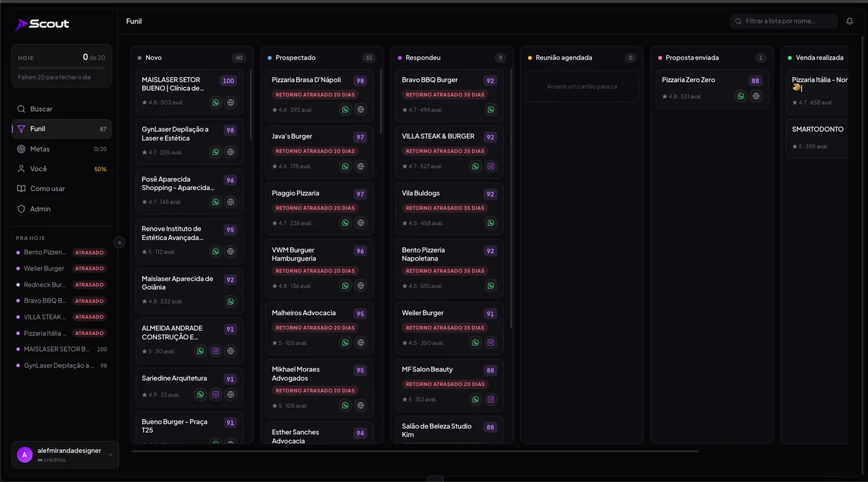Screen dimensions: 868x482
Task: Click the Reunião agendada column header
Action: tap(582, 58)
